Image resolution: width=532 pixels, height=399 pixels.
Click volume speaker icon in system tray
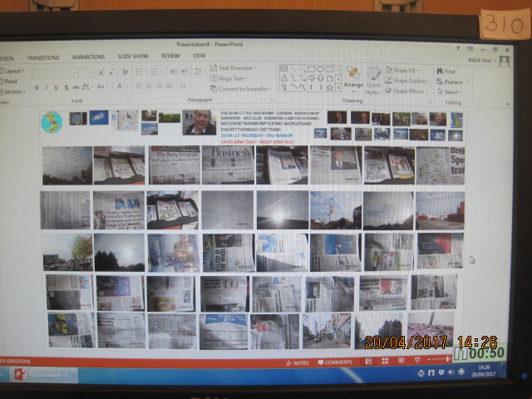pos(451,372)
